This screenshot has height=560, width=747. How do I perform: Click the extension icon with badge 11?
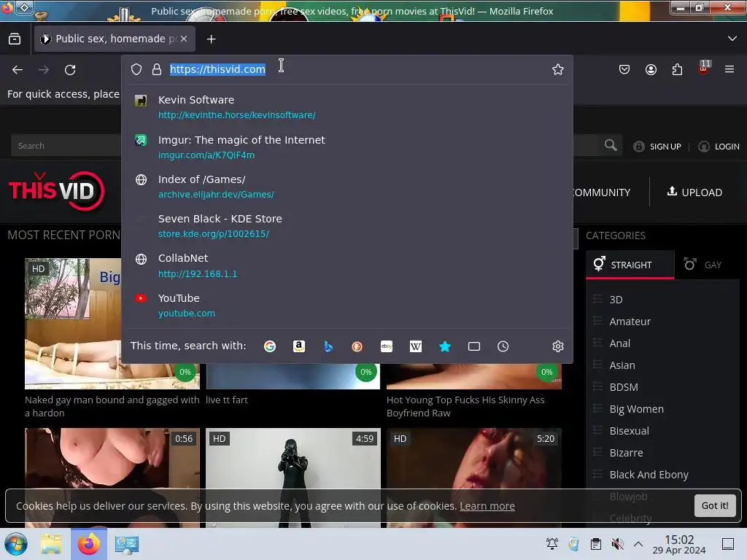coord(704,68)
